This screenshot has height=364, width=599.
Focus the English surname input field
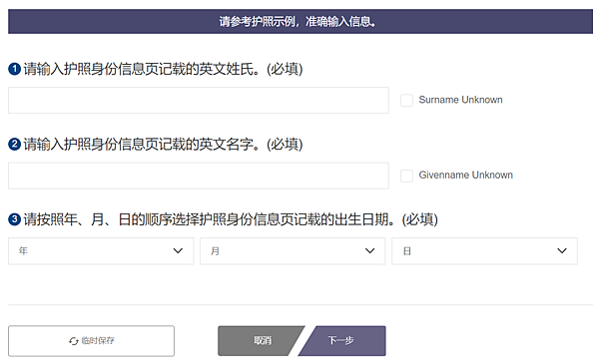pyautogui.click(x=199, y=101)
